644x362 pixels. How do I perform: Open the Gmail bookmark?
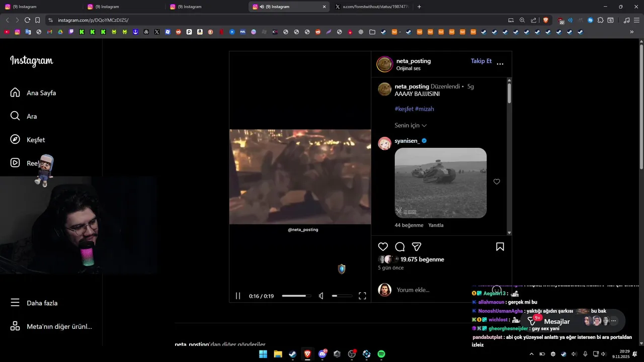[x=49, y=32]
